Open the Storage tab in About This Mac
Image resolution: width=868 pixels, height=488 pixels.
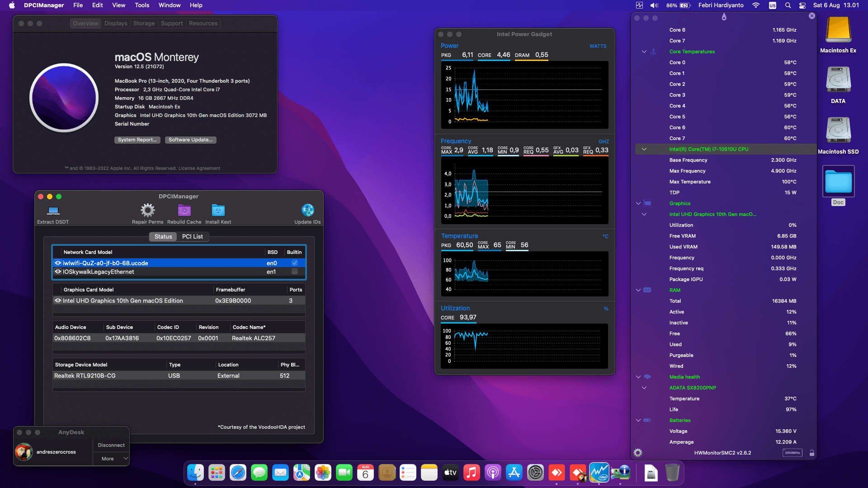tap(144, 23)
